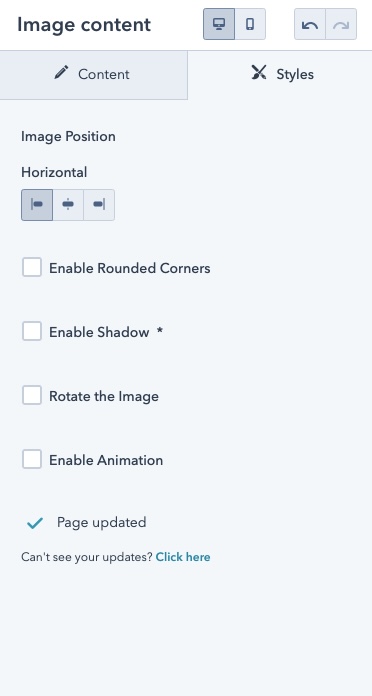Image resolution: width=372 pixels, height=696 pixels.
Task: Turn on the Enable Animation checkbox
Action: pyautogui.click(x=32, y=459)
